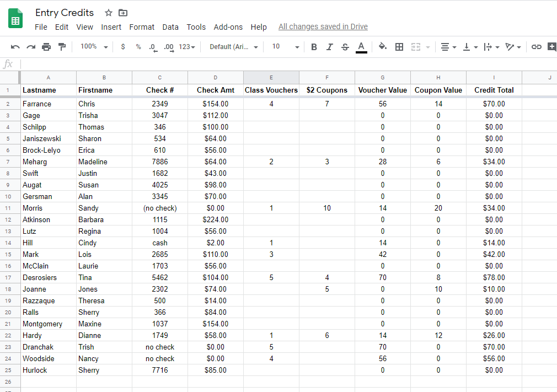Select the paint format tool
Screen dimensions: 557x392
[62, 47]
